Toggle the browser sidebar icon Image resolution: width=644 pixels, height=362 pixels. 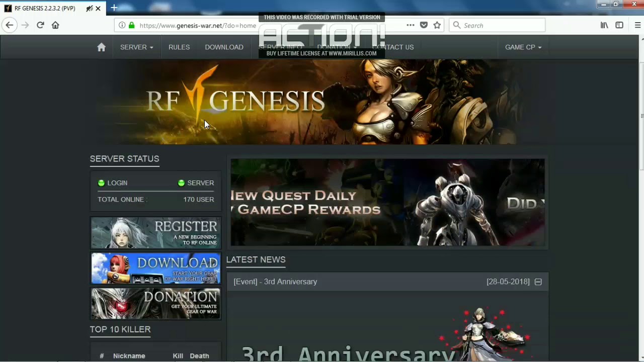click(619, 25)
